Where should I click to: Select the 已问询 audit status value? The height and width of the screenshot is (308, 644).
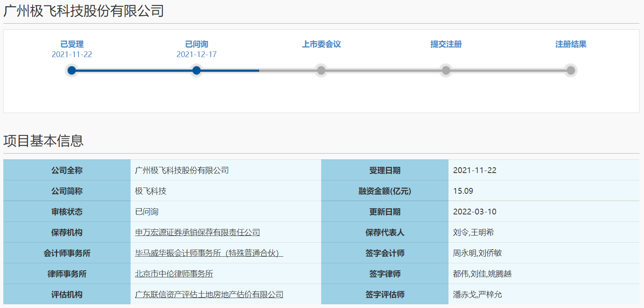[147, 212]
